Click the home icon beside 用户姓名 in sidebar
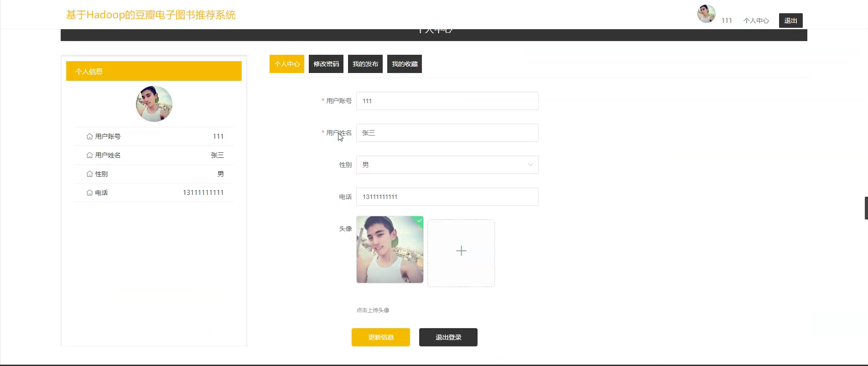868x366 pixels. [89, 155]
